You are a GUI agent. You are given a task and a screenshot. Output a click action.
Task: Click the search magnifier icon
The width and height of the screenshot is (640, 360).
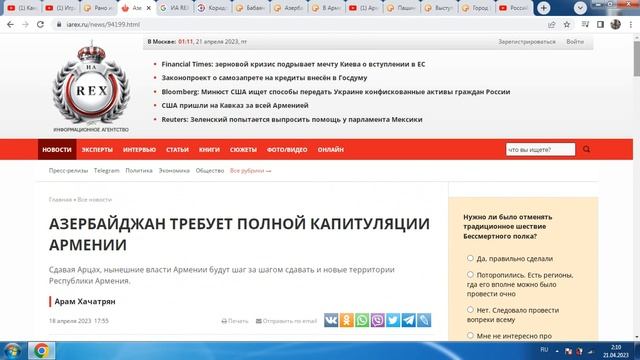[x=587, y=149]
